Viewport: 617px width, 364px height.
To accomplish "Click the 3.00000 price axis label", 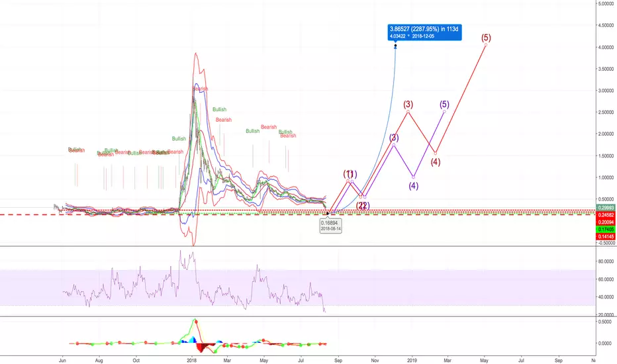I will point(606,91).
